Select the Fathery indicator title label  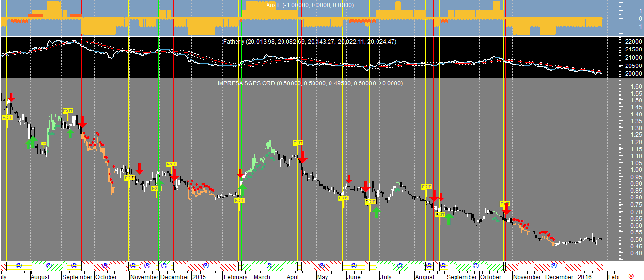tap(309, 42)
